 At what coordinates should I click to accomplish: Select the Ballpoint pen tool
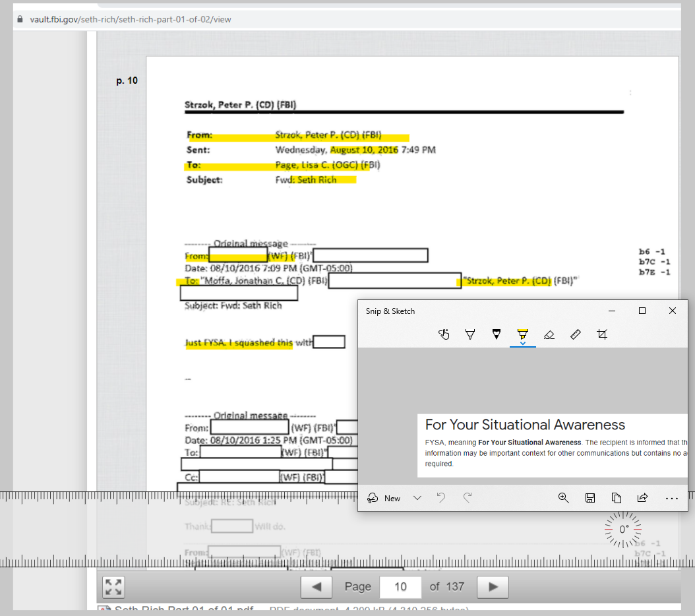pyautogui.click(x=470, y=334)
